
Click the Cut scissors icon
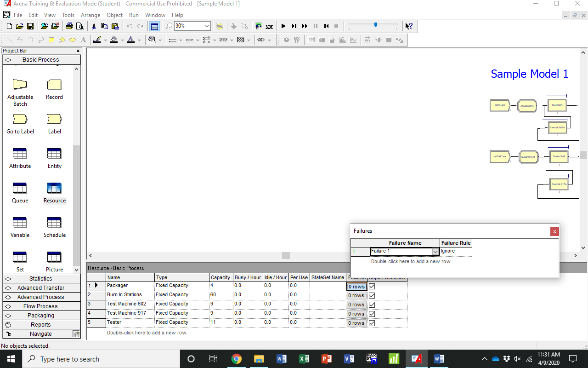94,26
